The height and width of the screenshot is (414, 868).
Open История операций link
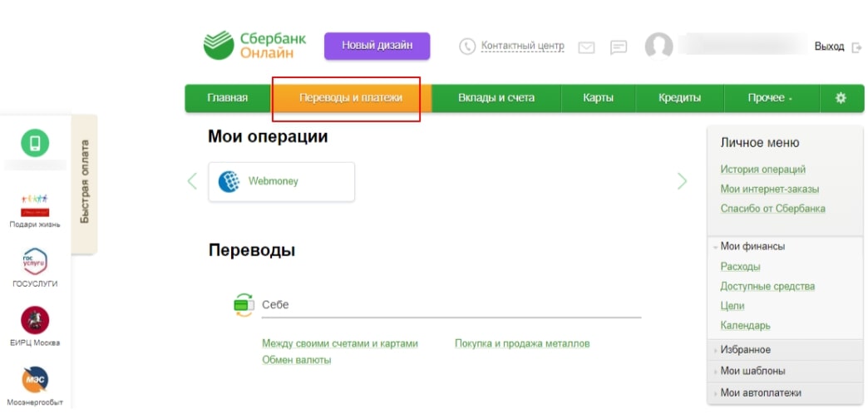[x=762, y=170]
